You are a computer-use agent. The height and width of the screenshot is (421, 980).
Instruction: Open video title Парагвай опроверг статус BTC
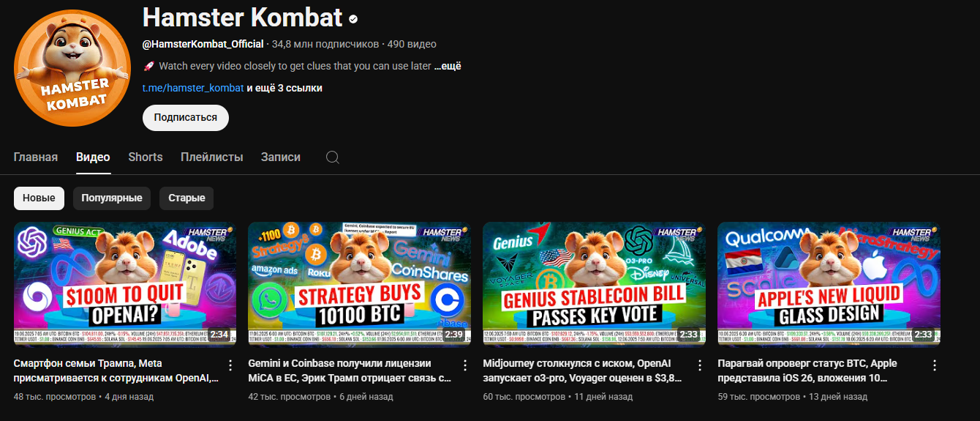click(807, 371)
